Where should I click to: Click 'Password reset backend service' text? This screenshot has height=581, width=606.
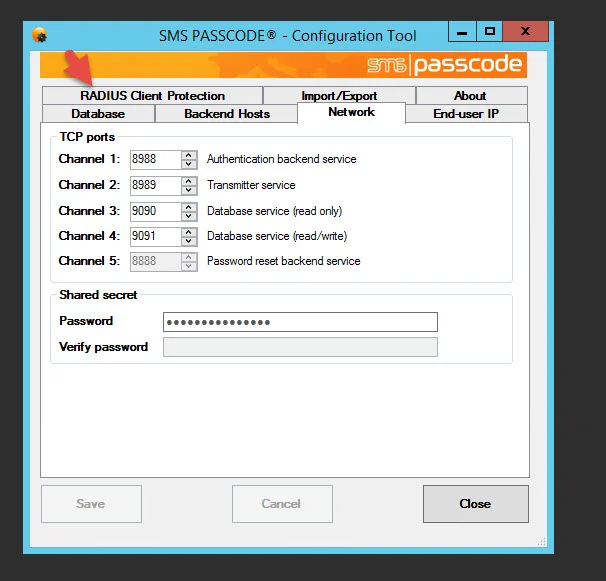click(283, 261)
